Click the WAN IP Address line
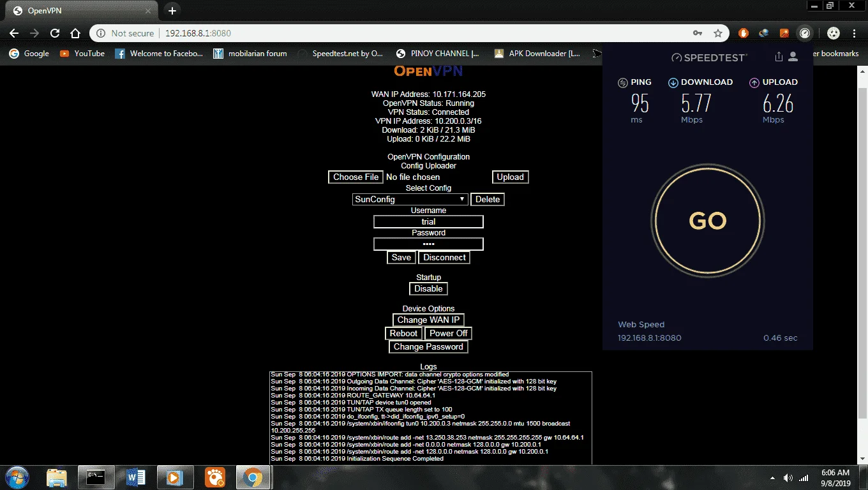This screenshot has height=490, width=868. pos(428,94)
